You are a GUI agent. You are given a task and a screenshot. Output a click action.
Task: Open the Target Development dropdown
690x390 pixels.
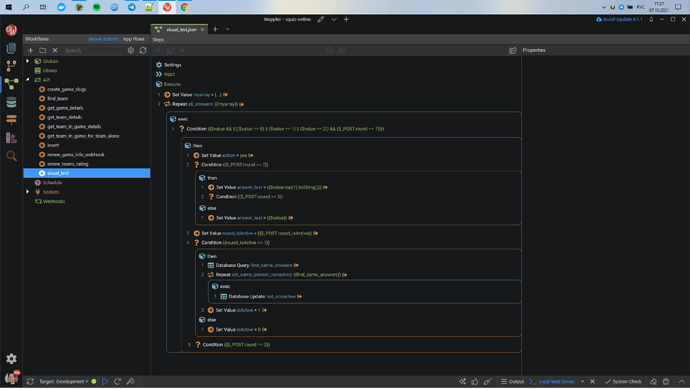tap(63, 382)
